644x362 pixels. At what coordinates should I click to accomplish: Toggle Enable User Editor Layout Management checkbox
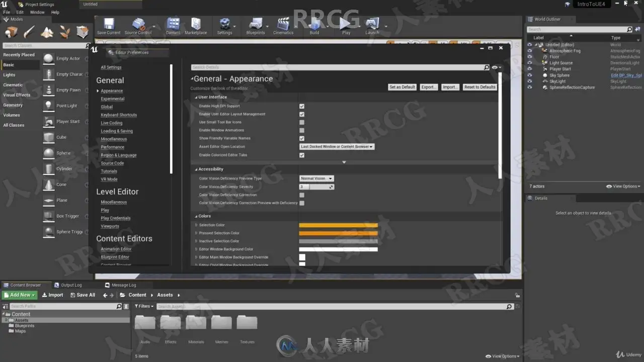tap(302, 114)
